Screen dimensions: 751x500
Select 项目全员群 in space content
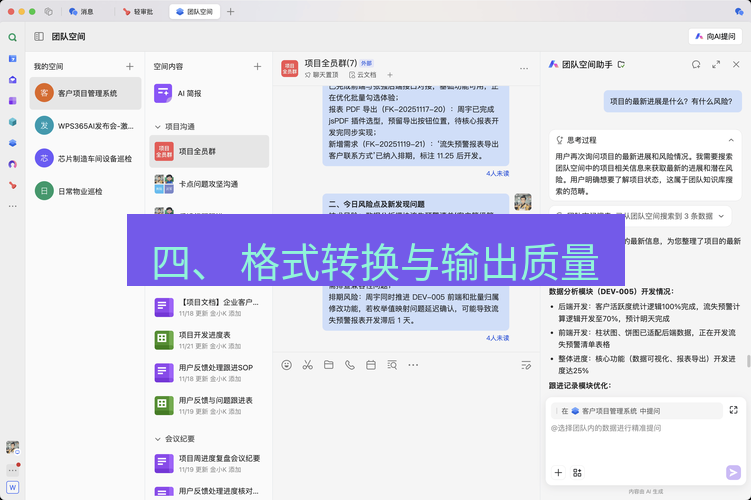point(209,151)
